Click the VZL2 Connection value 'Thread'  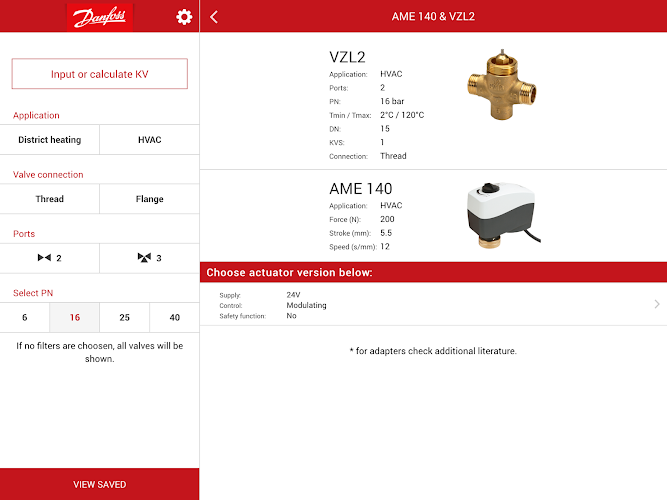pyautogui.click(x=393, y=156)
